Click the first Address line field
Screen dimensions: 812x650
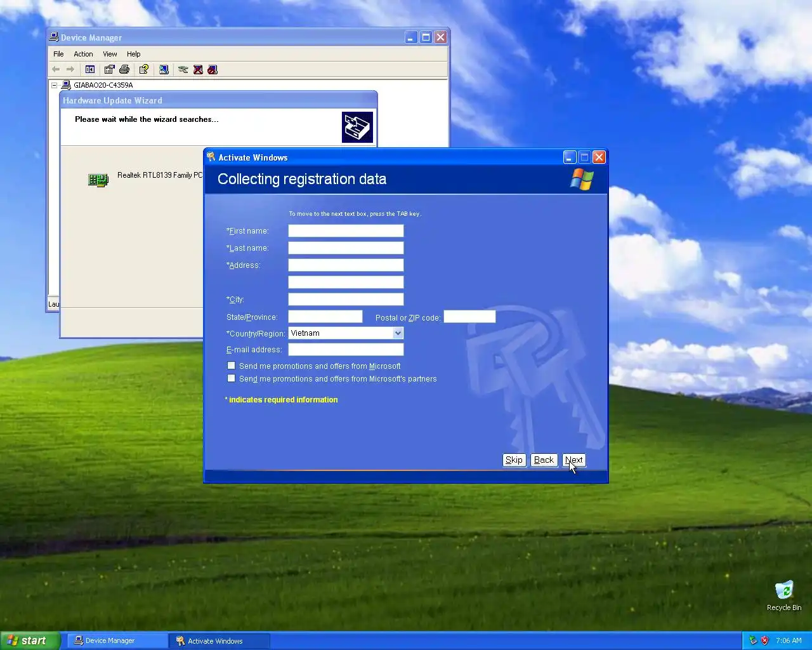point(346,265)
